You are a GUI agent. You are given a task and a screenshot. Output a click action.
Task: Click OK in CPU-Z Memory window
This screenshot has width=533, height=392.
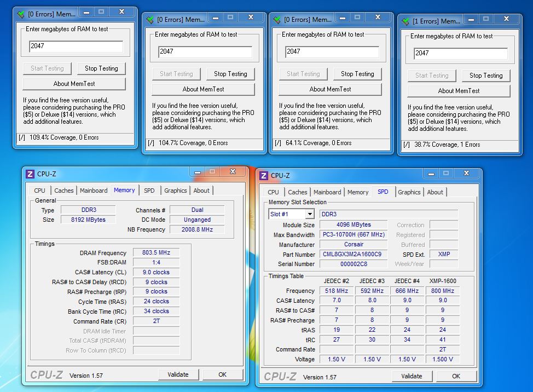click(x=222, y=374)
